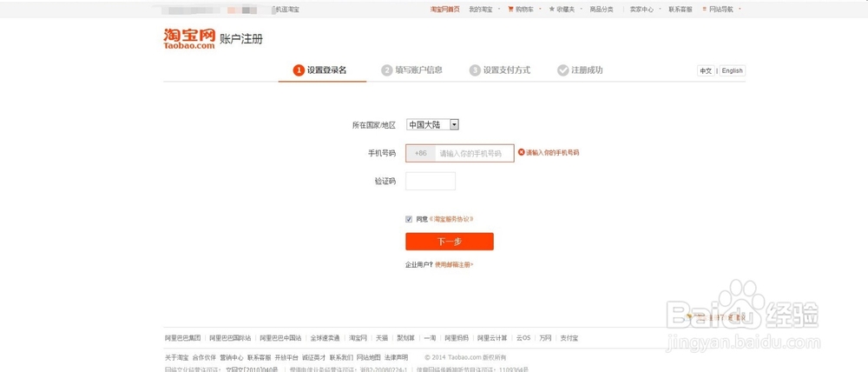Open footer link 法律声明

tap(396, 357)
